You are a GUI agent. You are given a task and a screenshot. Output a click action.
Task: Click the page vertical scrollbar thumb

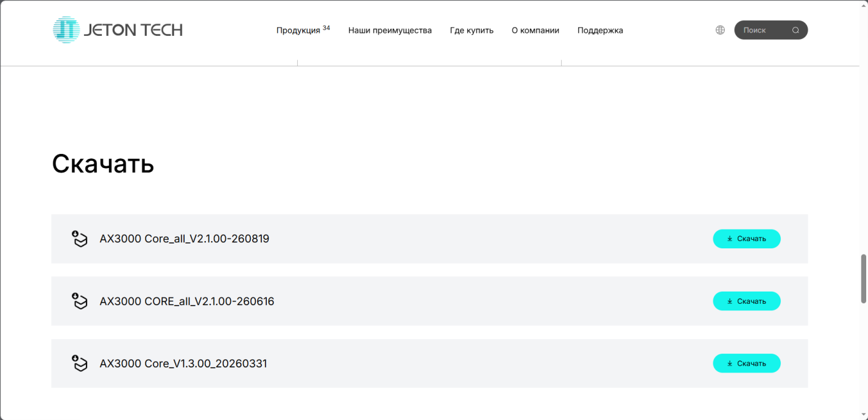pyautogui.click(x=863, y=278)
